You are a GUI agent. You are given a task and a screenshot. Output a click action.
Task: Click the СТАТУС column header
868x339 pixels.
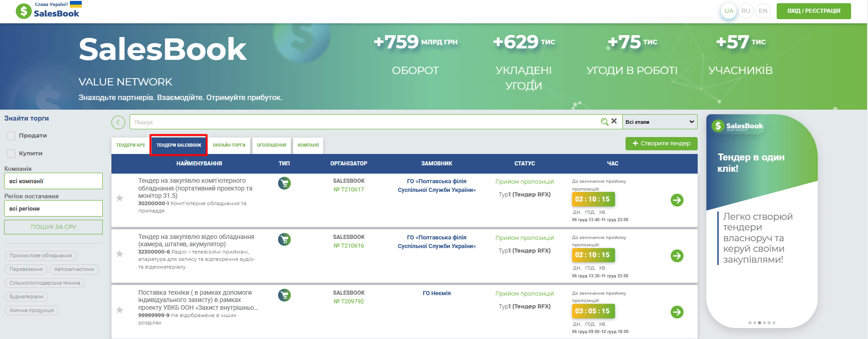(525, 164)
